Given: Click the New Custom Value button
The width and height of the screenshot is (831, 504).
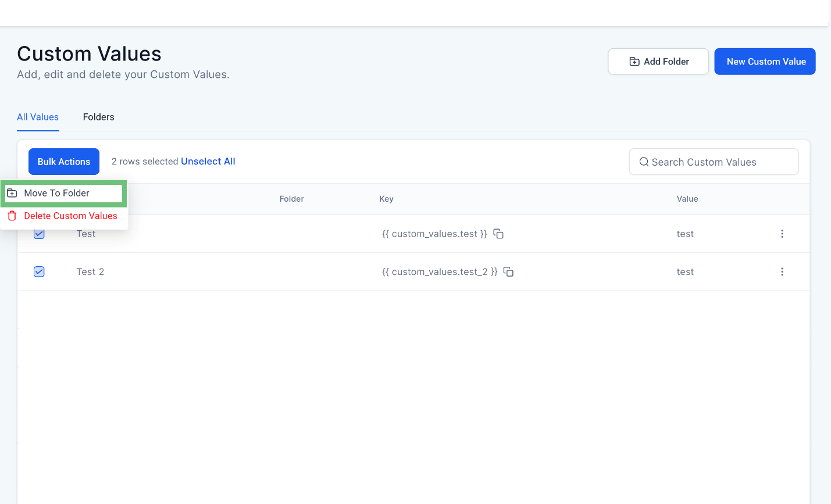Looking at the screenshot, I should click(765, 62).
